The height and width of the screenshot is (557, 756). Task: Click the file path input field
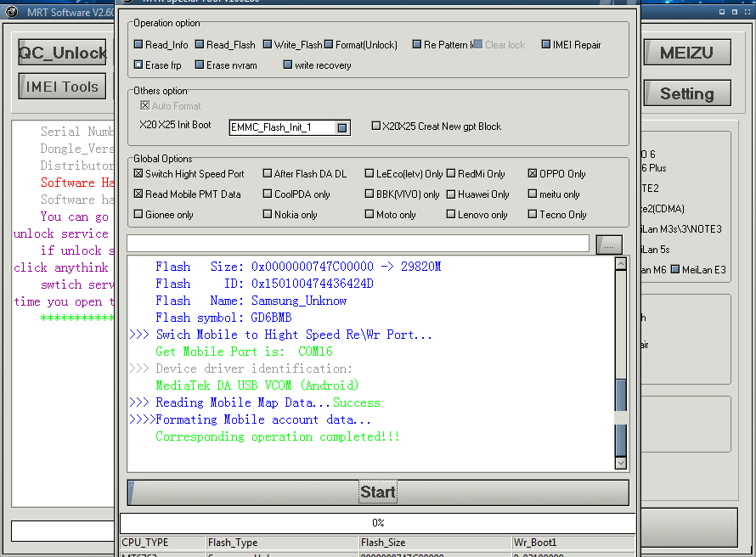(358, 244)
